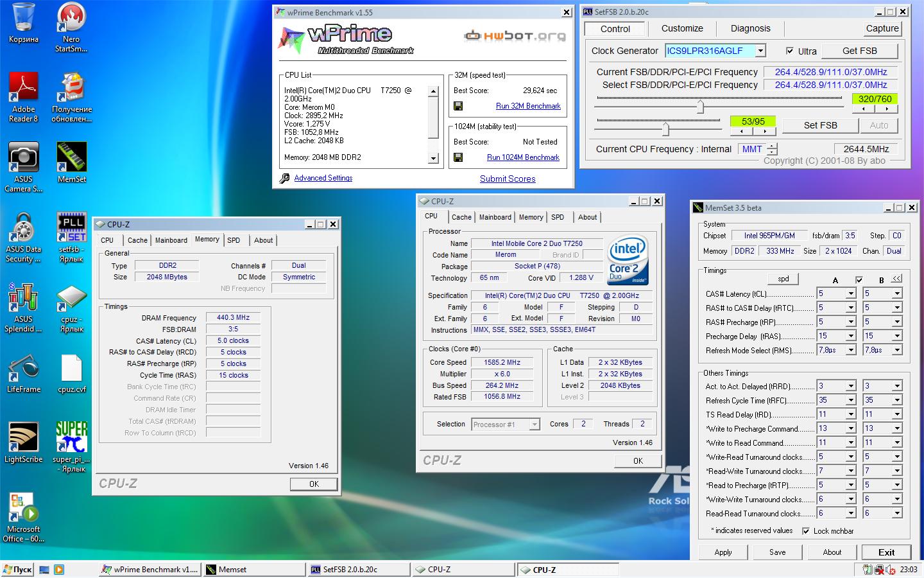The height and width of the screenshot is (578, 924).
Task: Click the Advanced Settings magnifier icon in wPrime
Action: pyautogui.click(x=284, y=179)
